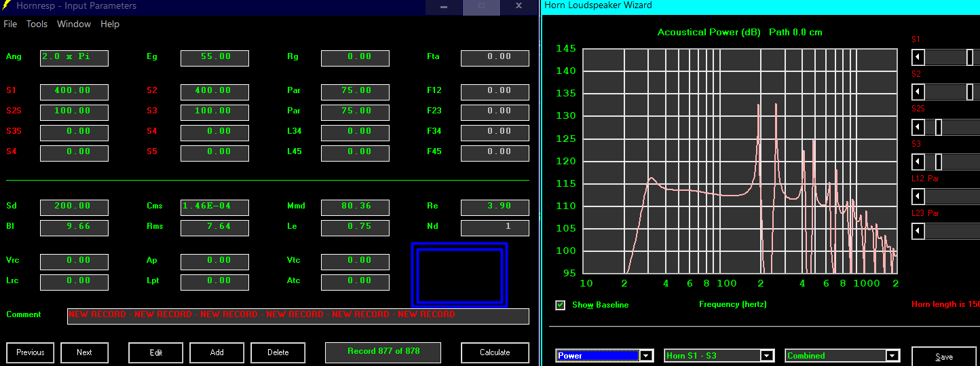Click the F12 input field
This screenshot has height=366, width=980.
(x=495, y=92)
